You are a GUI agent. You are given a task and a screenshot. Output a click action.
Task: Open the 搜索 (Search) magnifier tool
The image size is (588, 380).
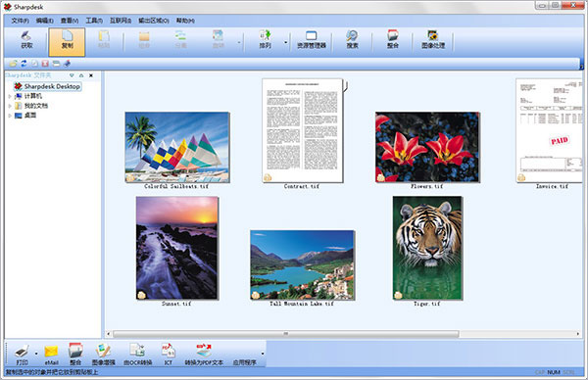352,40
